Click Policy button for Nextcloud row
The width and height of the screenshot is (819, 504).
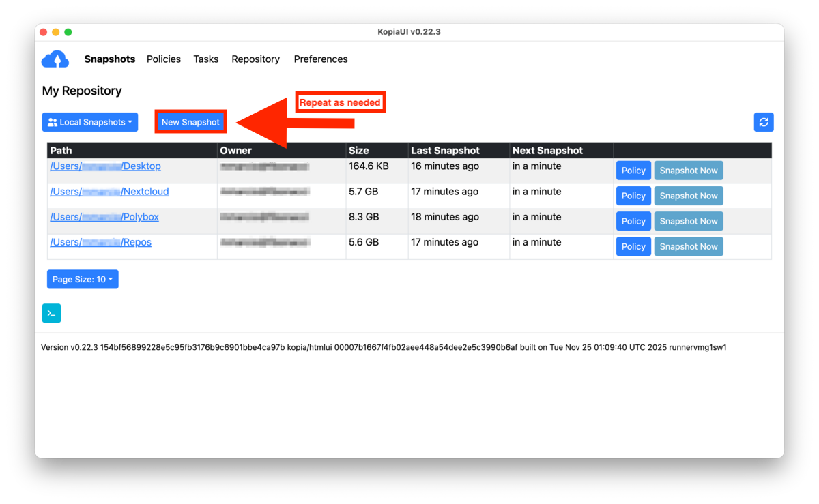coord(633,196)
